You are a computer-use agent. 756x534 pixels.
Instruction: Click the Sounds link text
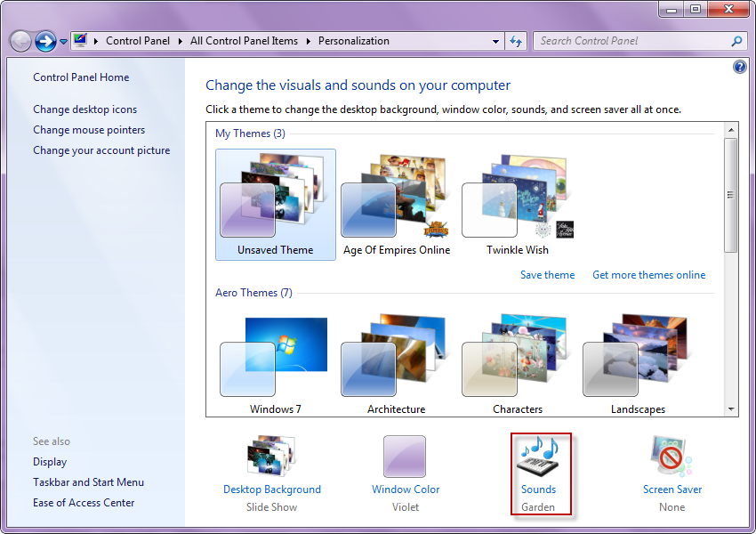(539, 489)
